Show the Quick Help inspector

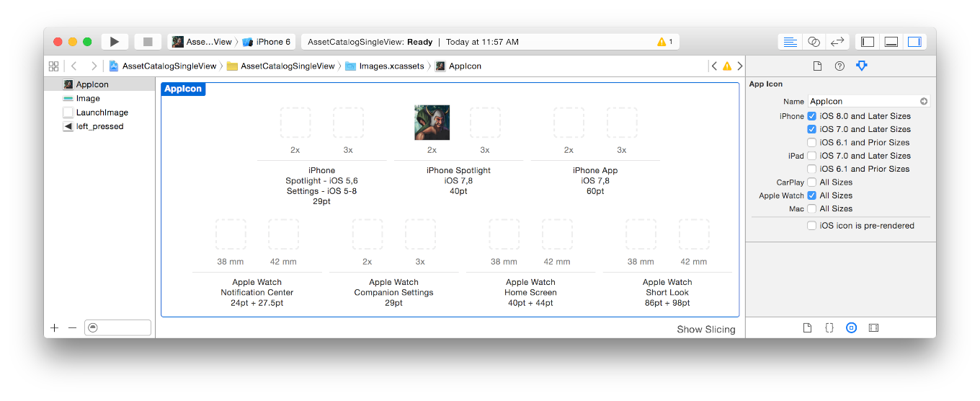pos(839,66)
